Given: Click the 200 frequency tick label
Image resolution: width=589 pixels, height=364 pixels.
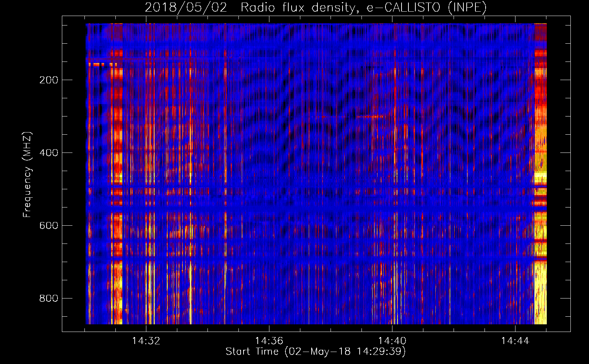Looking at the screenshot, I should [x=49, y=80].
